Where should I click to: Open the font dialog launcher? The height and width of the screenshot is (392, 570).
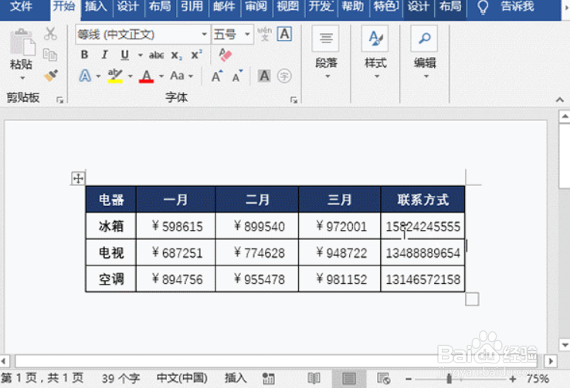coord(293,100)
